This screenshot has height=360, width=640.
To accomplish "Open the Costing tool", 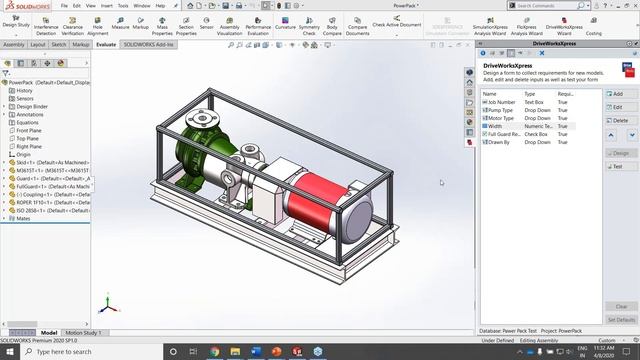I will [593, 26].
